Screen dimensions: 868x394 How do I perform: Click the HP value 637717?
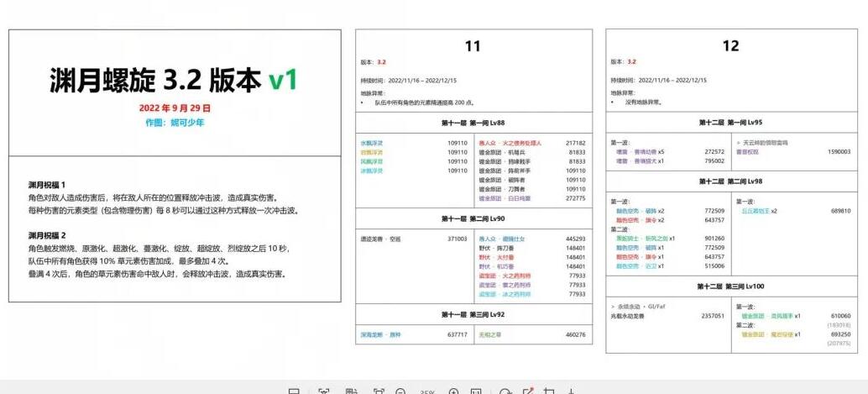[x=458, y=334]
